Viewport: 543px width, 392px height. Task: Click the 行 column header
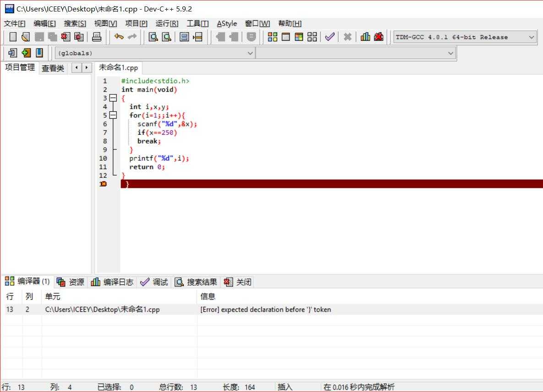pos(10,296)
